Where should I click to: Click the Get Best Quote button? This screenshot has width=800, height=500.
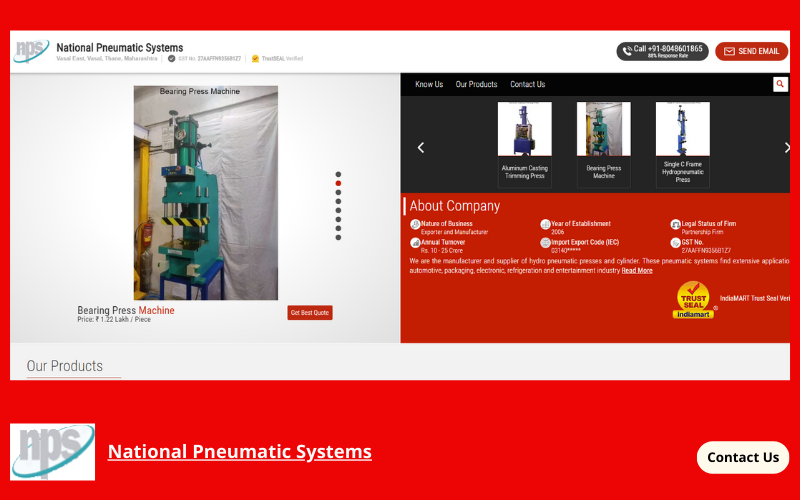click(x=310, y=313)
